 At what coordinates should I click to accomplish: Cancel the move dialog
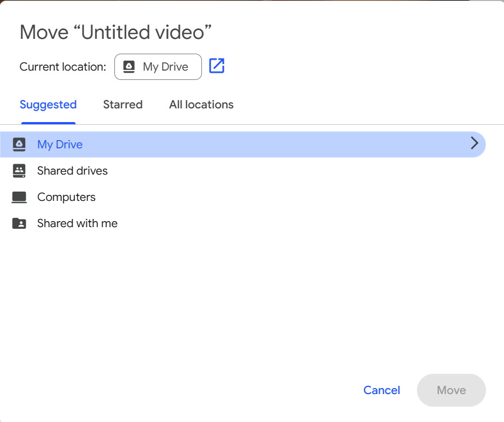click(x=381, y=390)
